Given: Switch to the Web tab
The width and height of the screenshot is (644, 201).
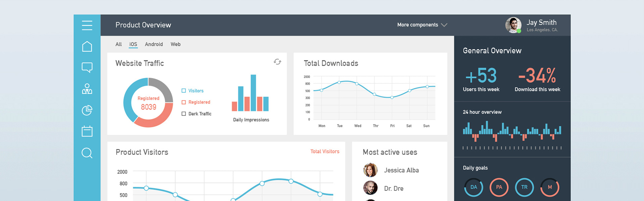Looking at the screenshot, I should [x=175, y=44].
